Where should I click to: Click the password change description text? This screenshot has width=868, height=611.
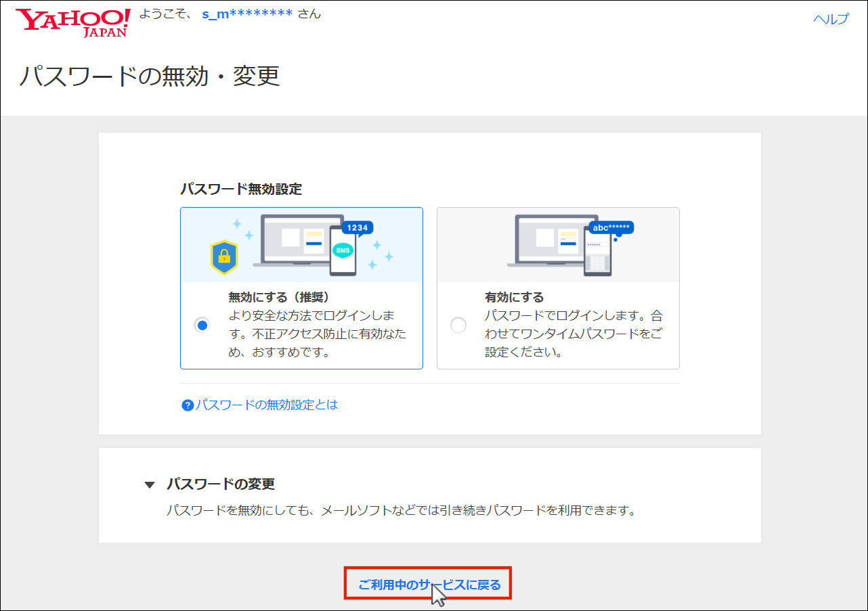click(401, 510)
